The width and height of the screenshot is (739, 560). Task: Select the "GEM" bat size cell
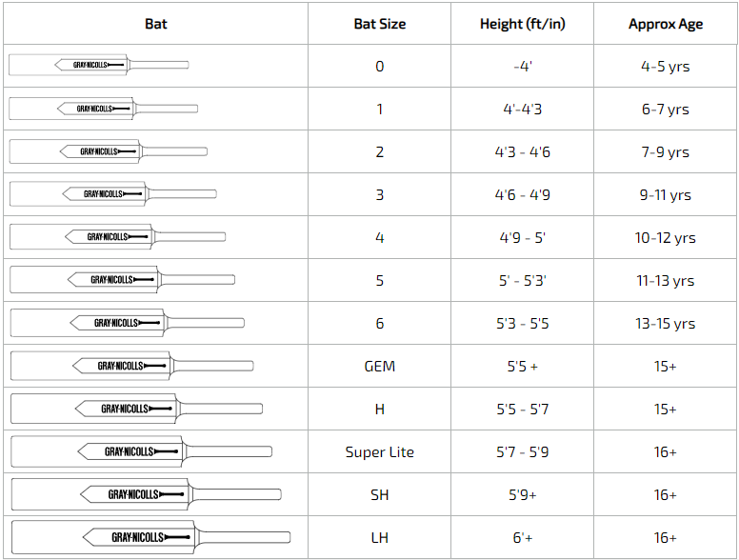point(379,366)
